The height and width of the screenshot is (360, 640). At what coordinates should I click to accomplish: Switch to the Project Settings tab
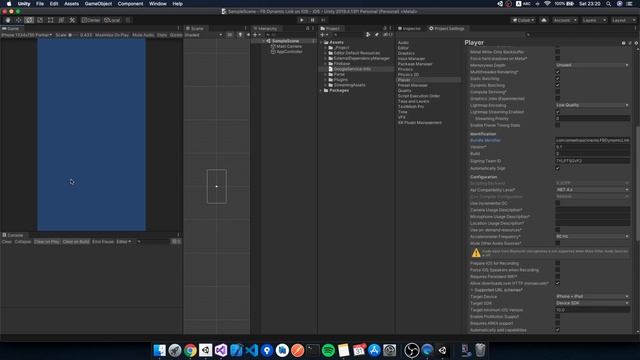click(447, 29)
